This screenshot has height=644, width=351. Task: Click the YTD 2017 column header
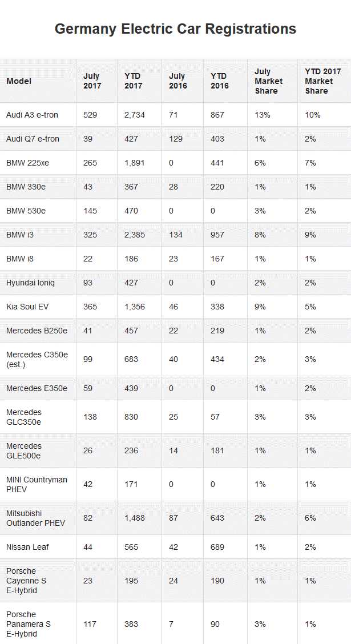pyautogui.click(x=133, y=81)
